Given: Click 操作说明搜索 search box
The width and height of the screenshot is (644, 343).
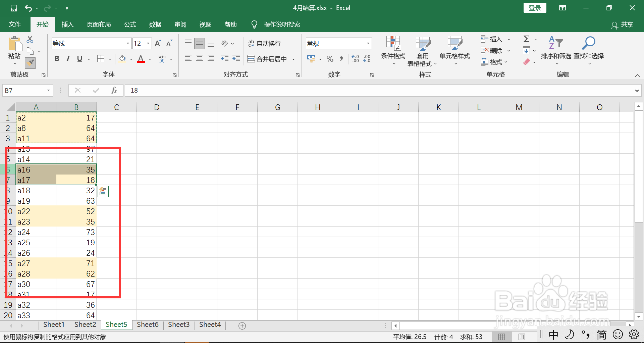Looking at the screenshot, I should (282, 24).
